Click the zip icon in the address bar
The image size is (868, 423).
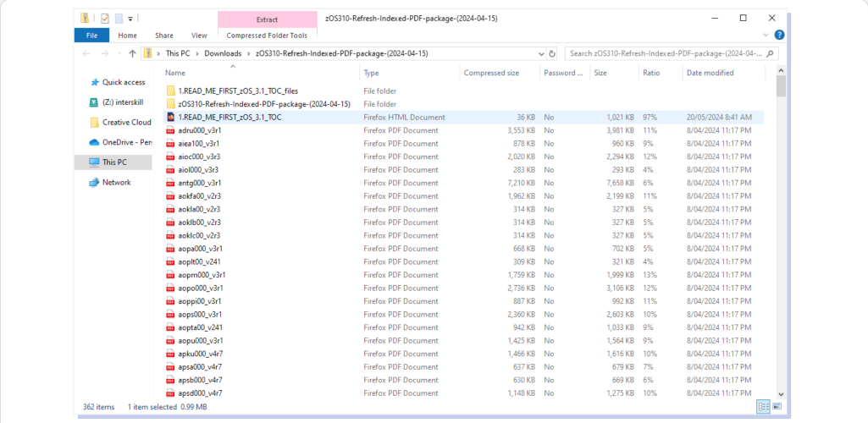click(148, 53)
